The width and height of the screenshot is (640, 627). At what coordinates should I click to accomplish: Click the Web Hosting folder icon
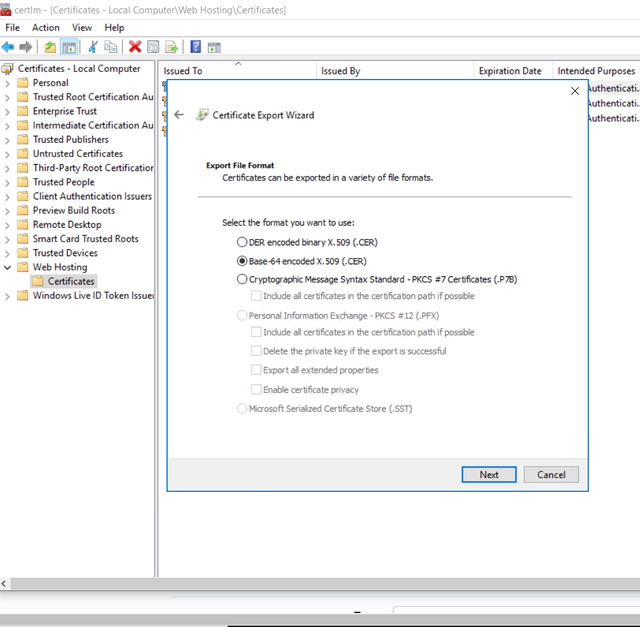point(23,267)
